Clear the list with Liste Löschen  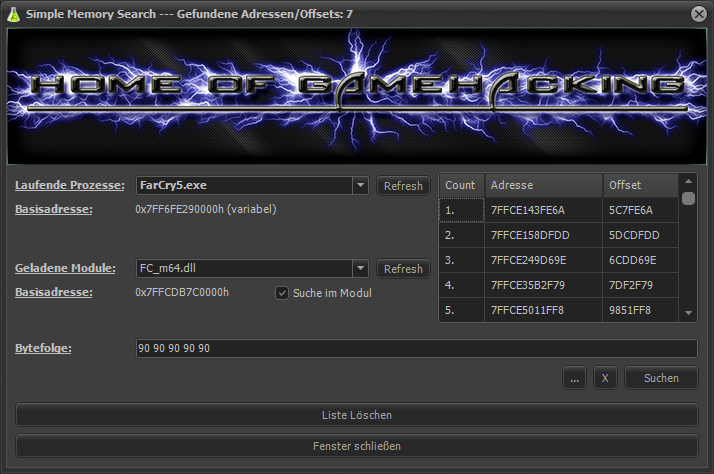(x=357, y=415)
